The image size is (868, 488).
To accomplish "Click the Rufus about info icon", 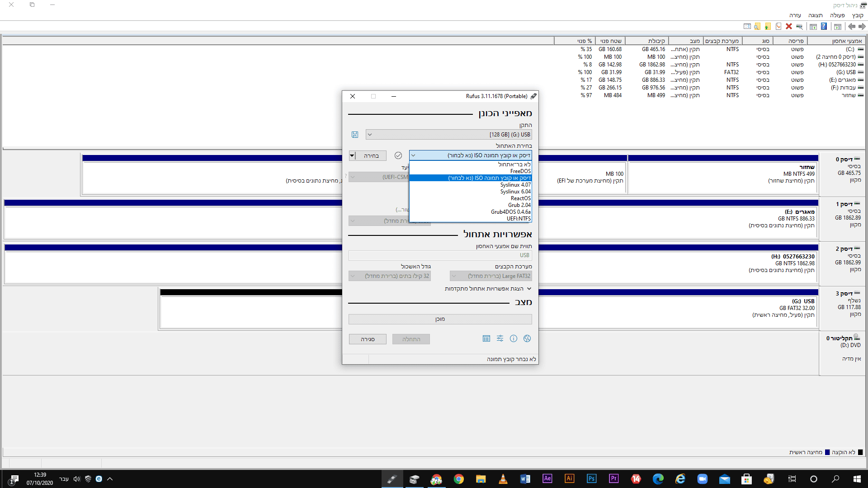I will coord(514,338).
